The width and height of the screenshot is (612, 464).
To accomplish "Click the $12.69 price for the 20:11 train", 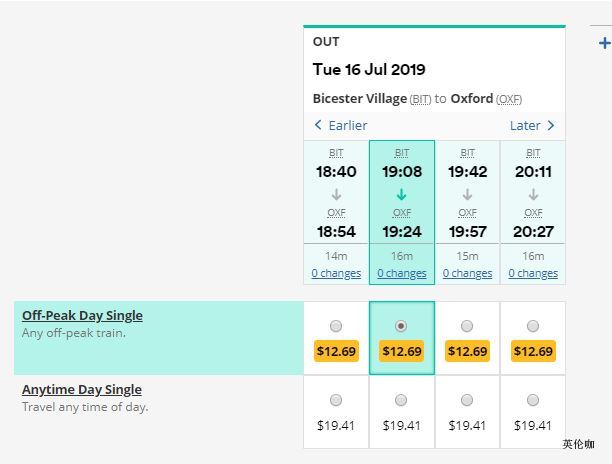I will 533,351.
